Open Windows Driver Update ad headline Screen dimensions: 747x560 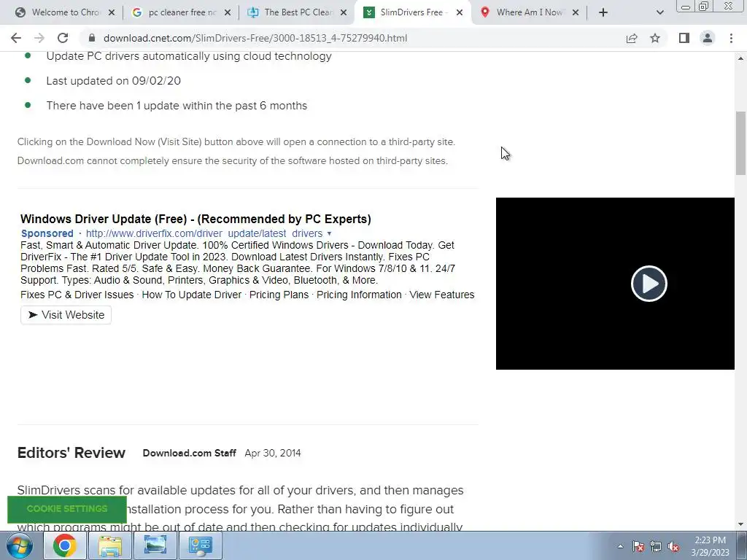pyautogui.click(x=196, y=219)
